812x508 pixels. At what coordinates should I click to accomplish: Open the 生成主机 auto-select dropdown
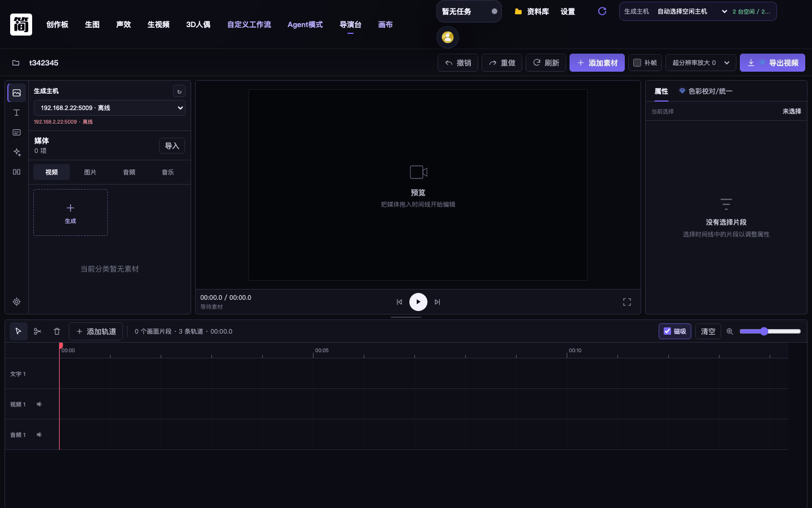point(692,11)
